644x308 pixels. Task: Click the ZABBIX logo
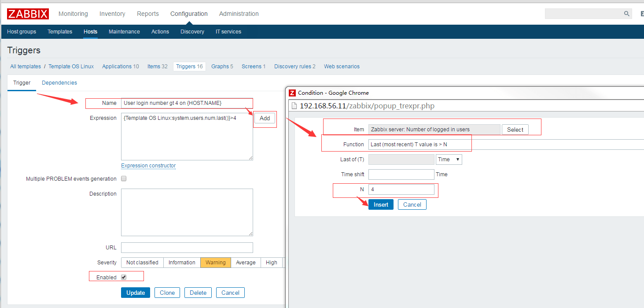pos(27,14)
